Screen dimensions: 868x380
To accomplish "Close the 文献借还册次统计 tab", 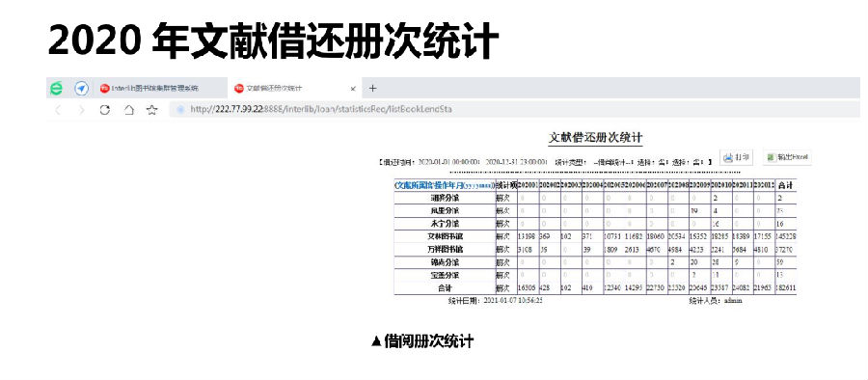I will 353,89.
